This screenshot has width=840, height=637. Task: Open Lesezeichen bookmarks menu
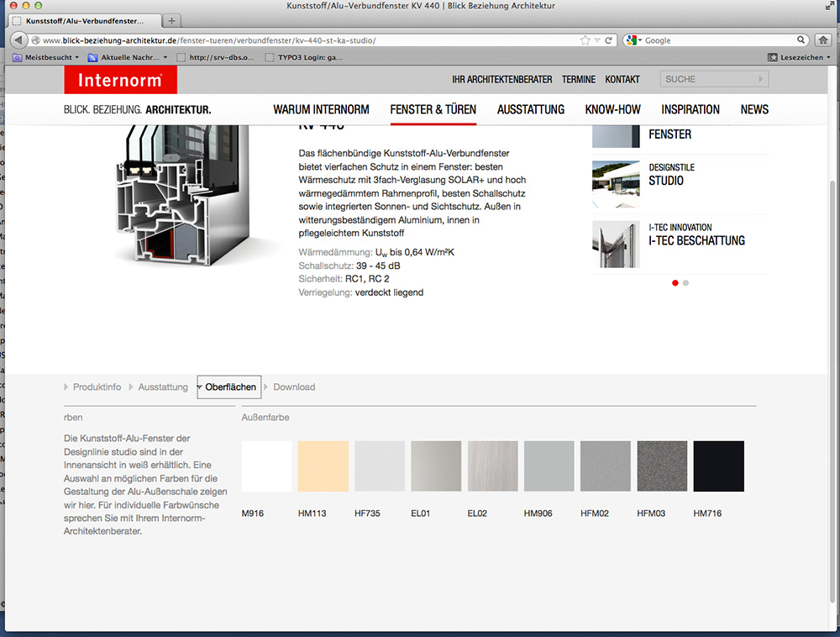[799, 57]
